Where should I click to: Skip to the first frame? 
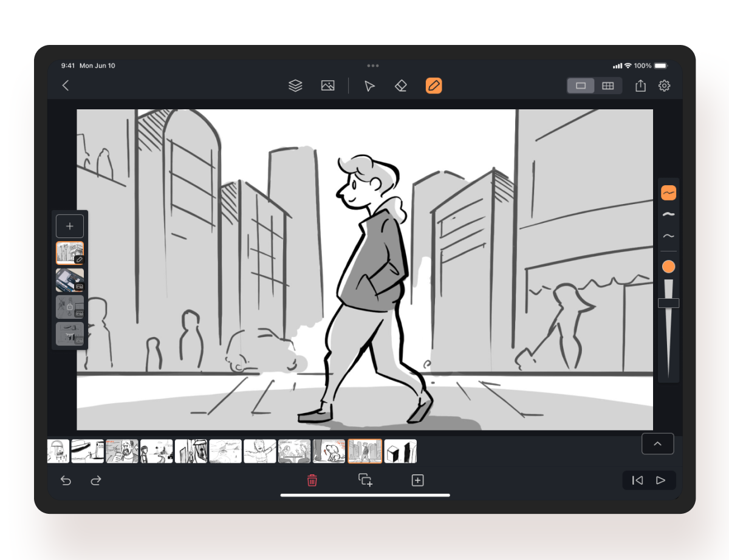(x=637, y=480)
